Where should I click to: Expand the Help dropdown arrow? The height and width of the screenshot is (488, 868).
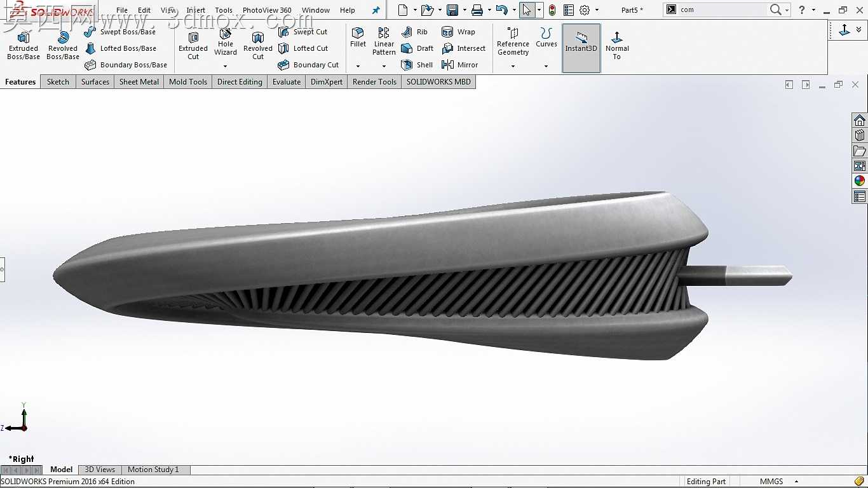(x=813, y=10)
